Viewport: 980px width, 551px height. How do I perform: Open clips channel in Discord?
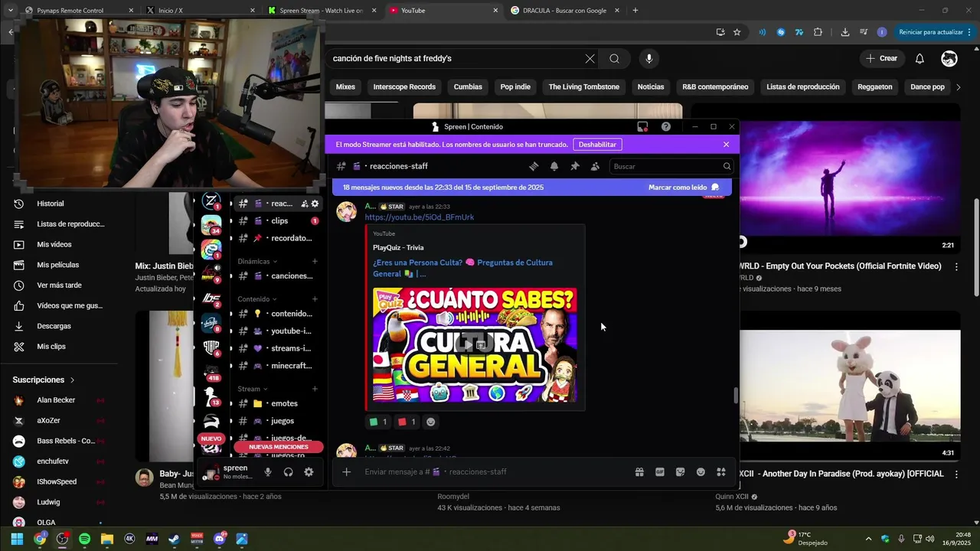[278, 220]
